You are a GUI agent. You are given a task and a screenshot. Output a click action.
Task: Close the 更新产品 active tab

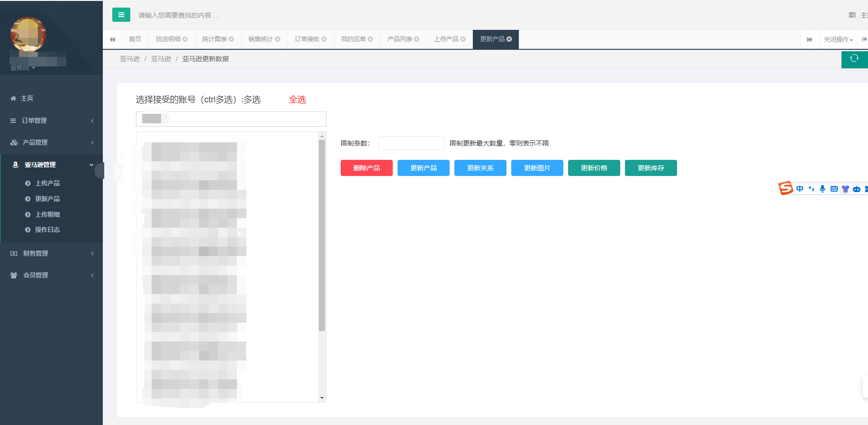509,39
